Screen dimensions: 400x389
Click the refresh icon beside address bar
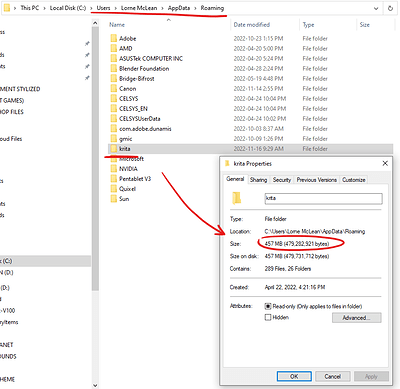coord(390,8)
